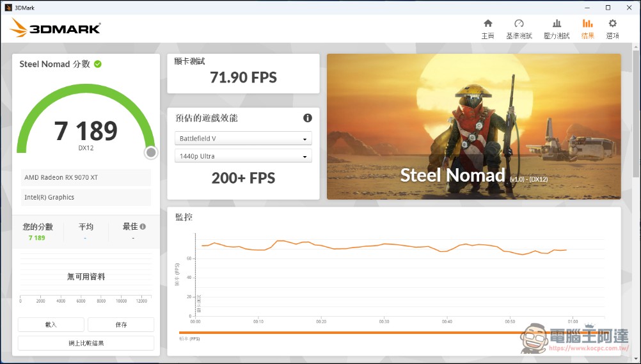
Task: Click the info icon next to Best score
Action: pos(143,226)
